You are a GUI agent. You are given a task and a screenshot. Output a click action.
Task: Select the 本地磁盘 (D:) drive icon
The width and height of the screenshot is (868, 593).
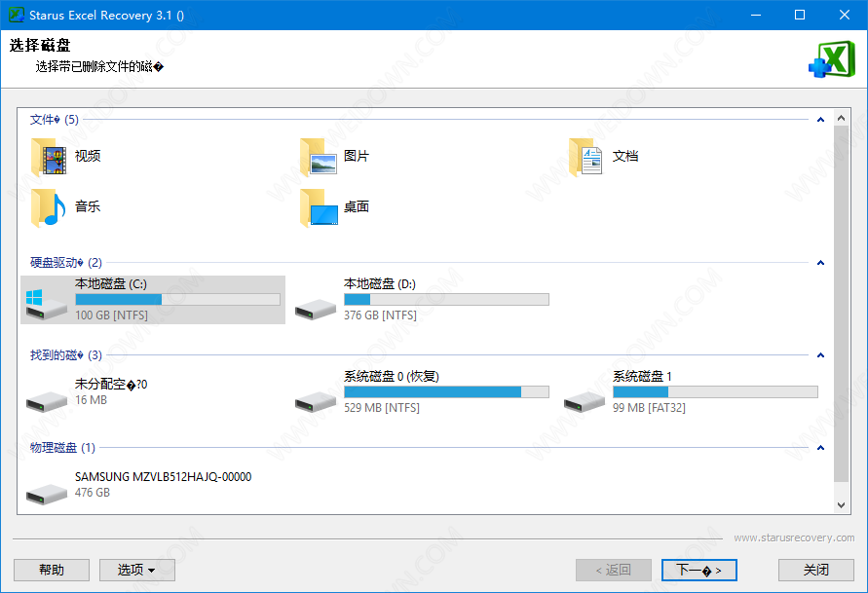coord(316,310)
